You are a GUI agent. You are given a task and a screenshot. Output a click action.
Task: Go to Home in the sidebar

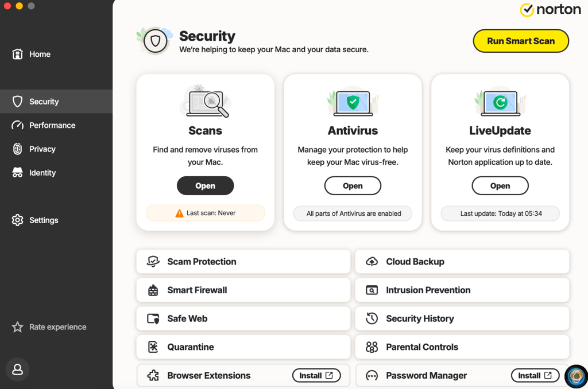coord(56,54)
